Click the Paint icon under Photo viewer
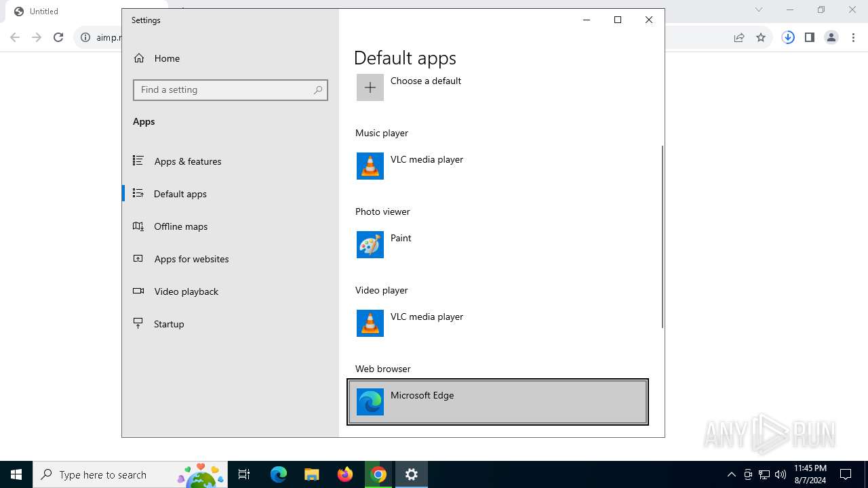 [370, 245]
